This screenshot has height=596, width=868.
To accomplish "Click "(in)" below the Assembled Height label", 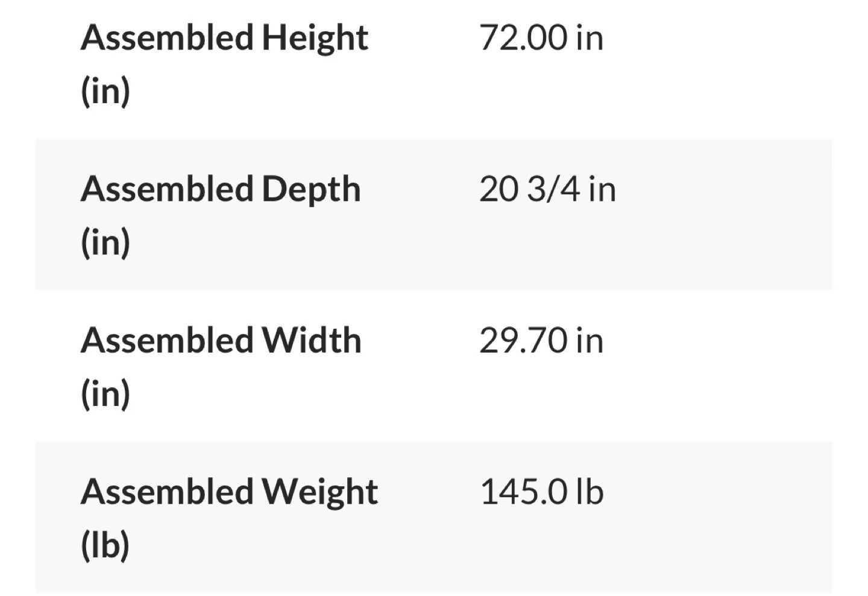I will [105, 91].
